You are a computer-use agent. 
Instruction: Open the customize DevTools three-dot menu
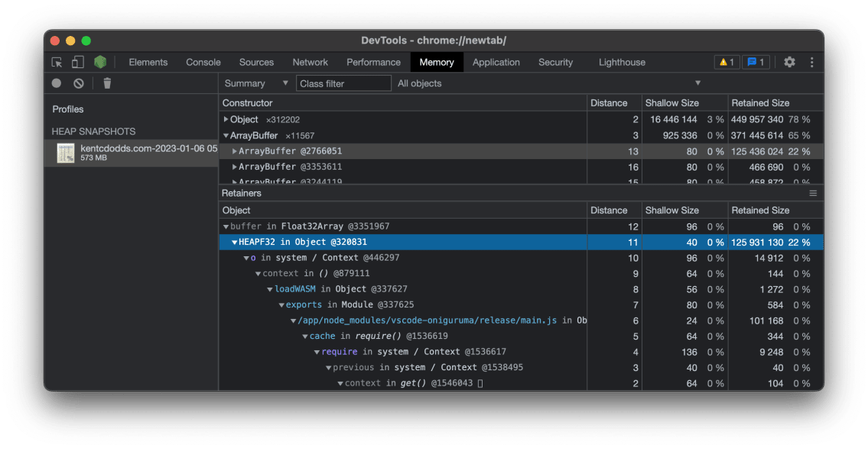pyautogui.click(x=812, y=62)
